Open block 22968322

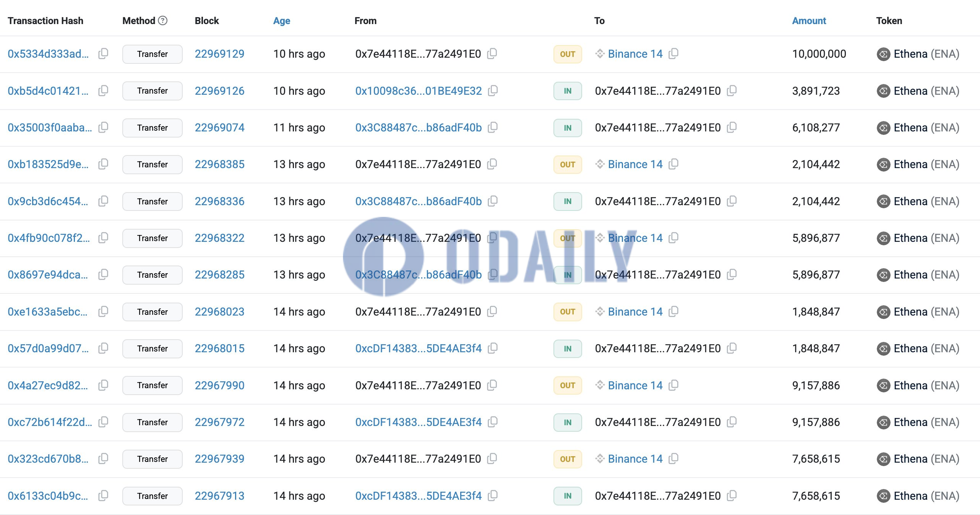(219, 238)
